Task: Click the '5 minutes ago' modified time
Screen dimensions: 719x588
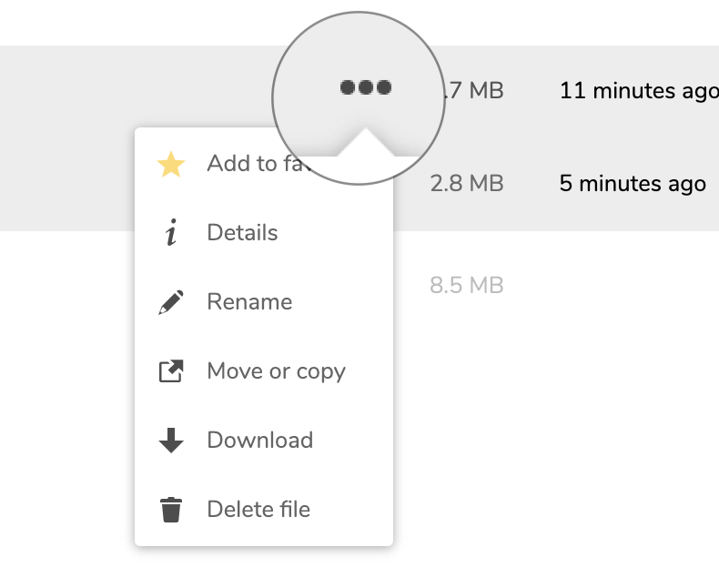Action: click(x=632, y=184)
